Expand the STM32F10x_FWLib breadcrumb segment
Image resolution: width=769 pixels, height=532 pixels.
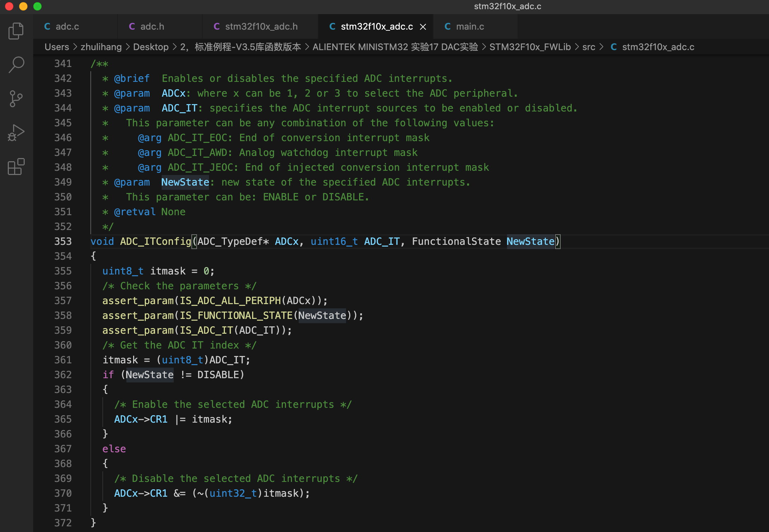[530, 47]
